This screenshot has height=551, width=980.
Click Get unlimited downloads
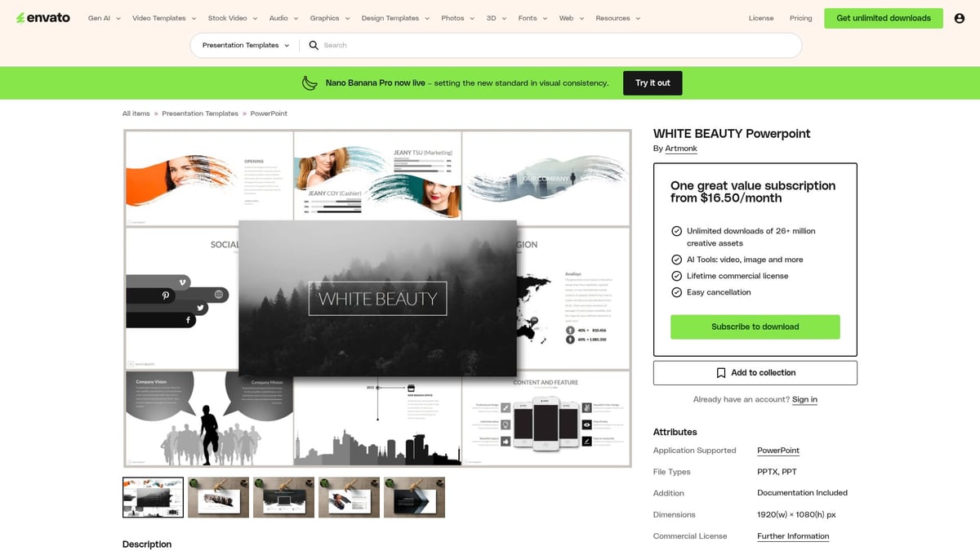[883, 17]
